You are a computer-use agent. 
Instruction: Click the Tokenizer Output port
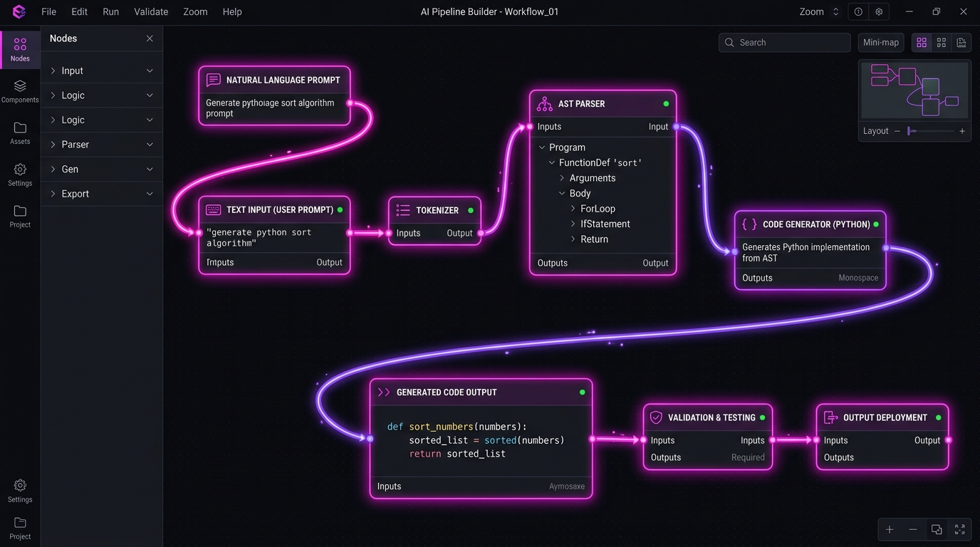[x=481, y=233]
